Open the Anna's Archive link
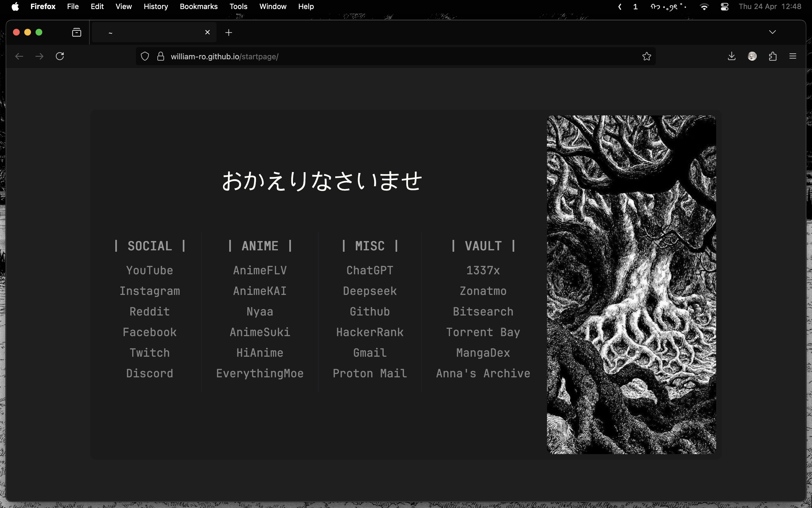 (x=483, y=373)
